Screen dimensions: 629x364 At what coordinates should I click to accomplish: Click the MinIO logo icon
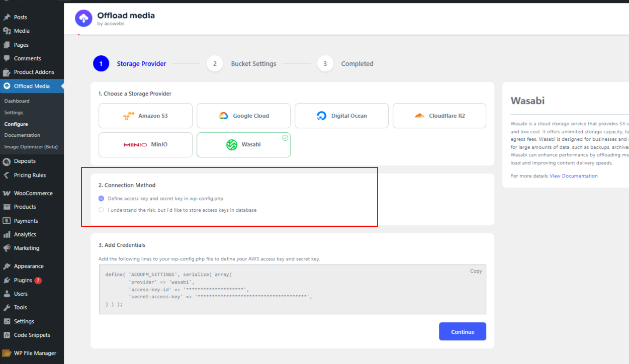point(135,145)
